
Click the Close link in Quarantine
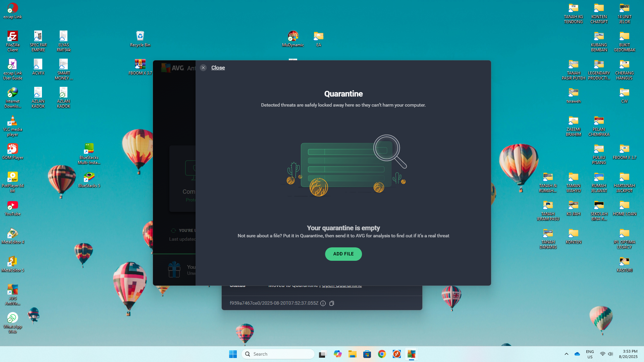(218, 68)
